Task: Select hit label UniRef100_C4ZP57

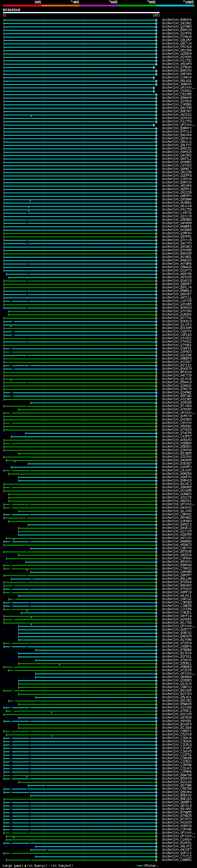Action: coord(176,436)
